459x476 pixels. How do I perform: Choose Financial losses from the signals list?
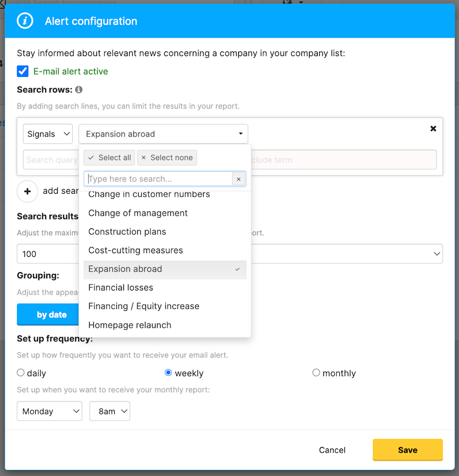(120, 287)
